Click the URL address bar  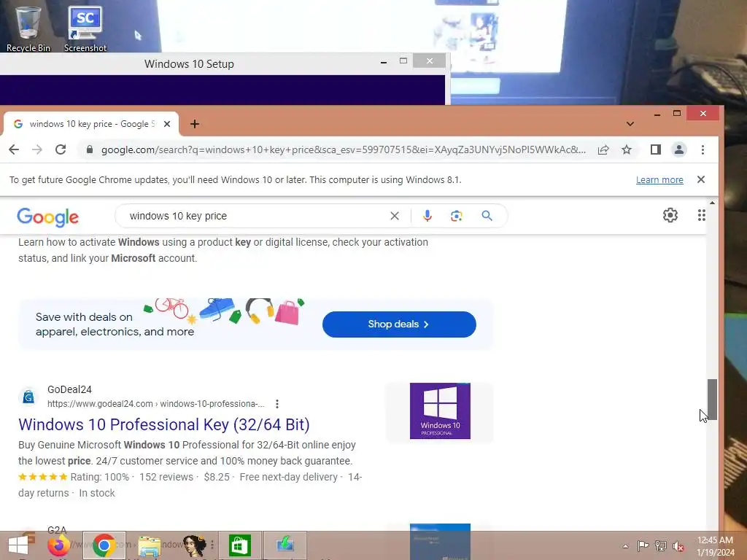[343, 149]
